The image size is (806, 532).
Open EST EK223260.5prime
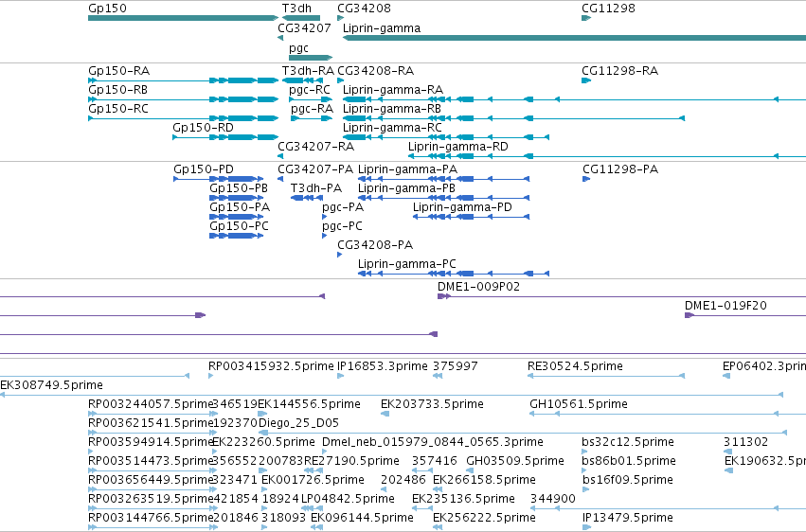pyautogui.click(x=263, y=443)
